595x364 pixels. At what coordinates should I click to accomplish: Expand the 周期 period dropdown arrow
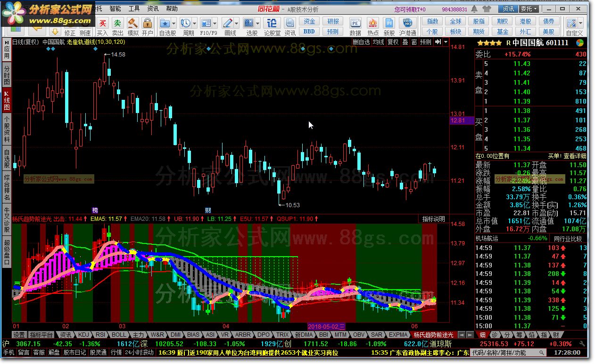click(195, 23)
